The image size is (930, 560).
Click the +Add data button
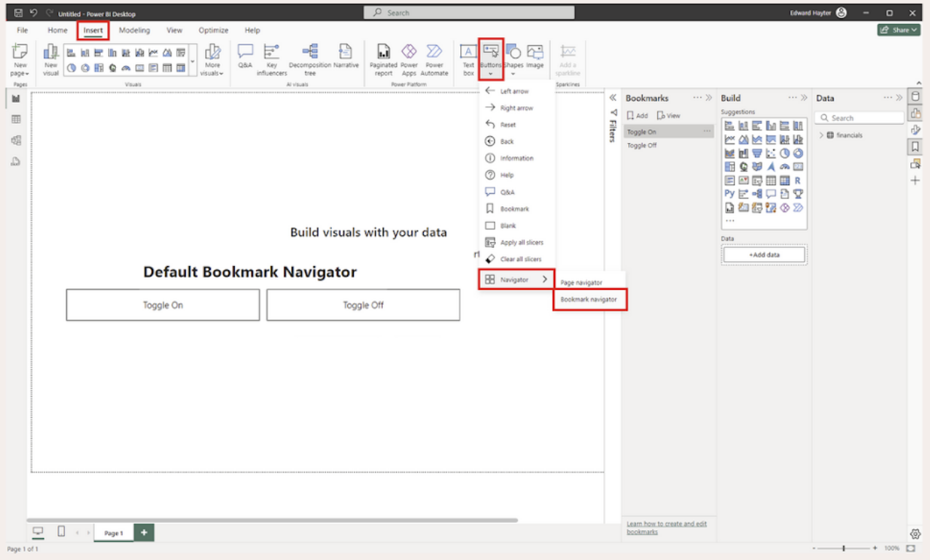[x=764, y=254]
